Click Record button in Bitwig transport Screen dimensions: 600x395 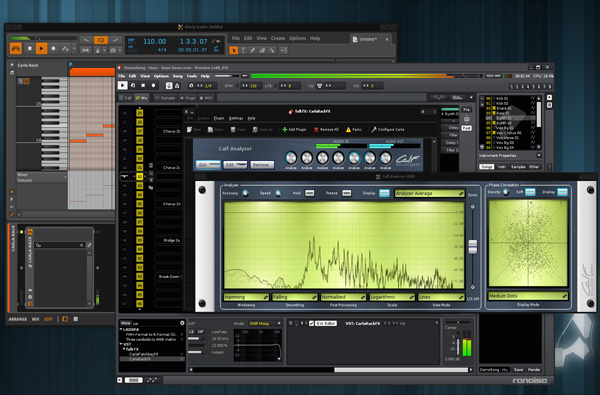(53, 49)
